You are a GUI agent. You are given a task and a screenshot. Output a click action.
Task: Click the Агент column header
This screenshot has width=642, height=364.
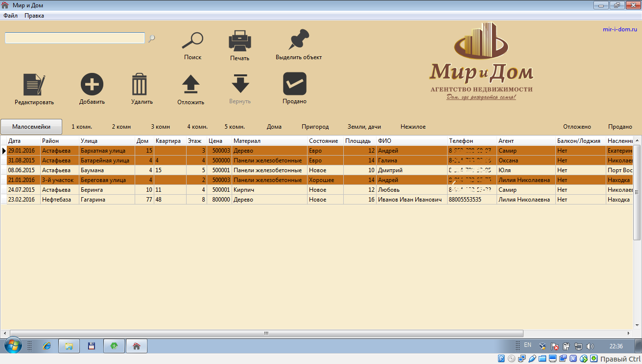click(x=526, y=141)
